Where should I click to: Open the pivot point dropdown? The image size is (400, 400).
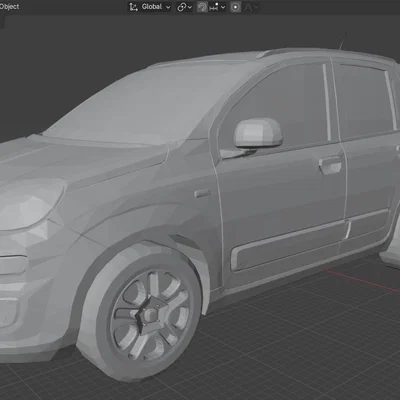point(184,7)
